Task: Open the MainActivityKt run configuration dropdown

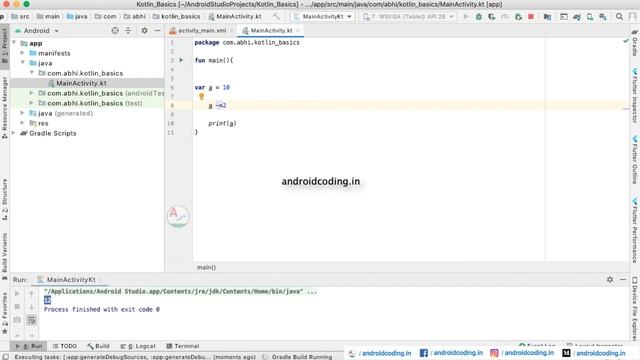Action: [322, 17]
